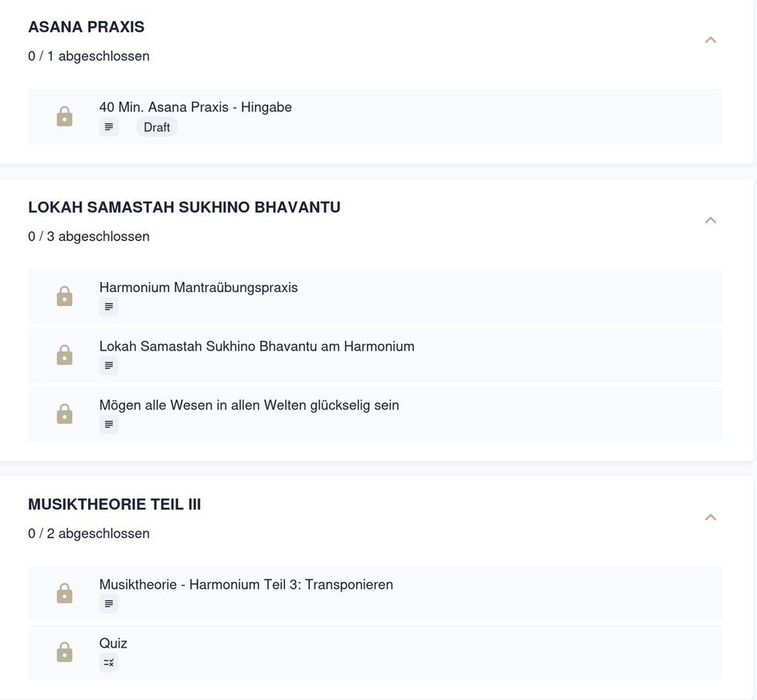The image size is (757, 700).
Task: Click the quiz type icon under Quiz
Action: 109,662
